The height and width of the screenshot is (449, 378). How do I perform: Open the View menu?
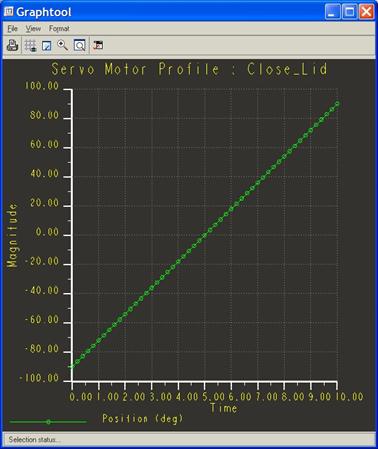click(33, 29)
